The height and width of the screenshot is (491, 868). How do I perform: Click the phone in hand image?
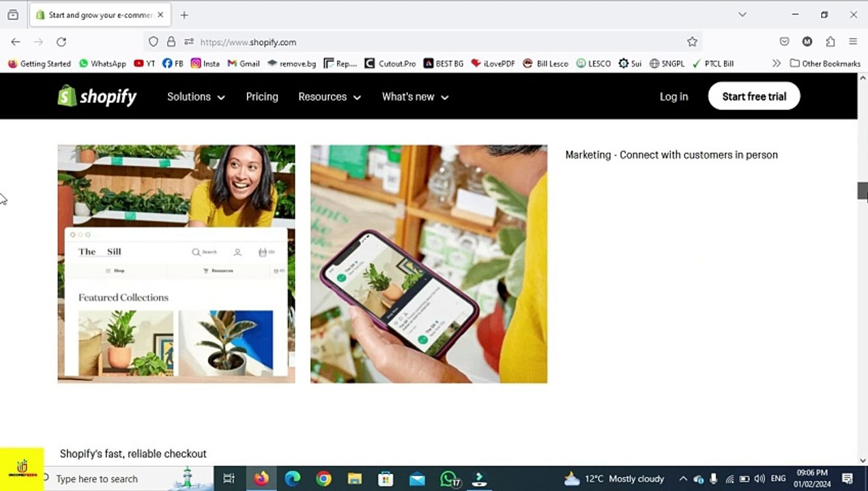pyautogui.click(x=429, y=263)
